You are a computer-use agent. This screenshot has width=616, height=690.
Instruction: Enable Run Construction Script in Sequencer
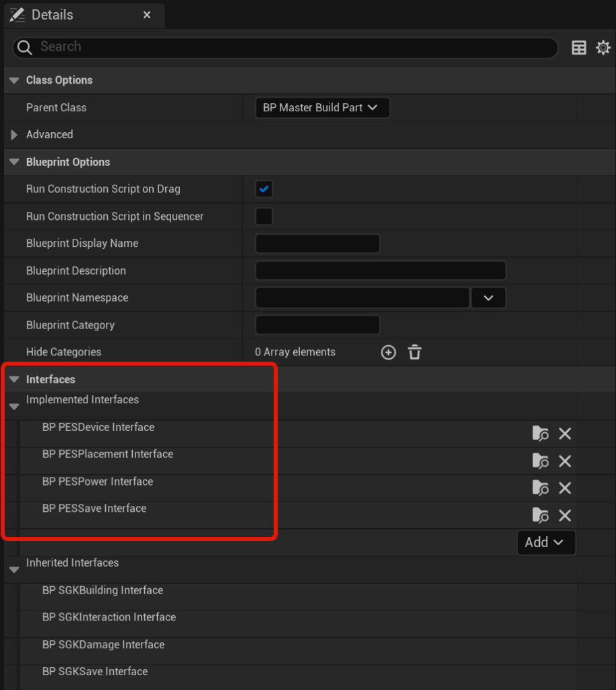264,217
